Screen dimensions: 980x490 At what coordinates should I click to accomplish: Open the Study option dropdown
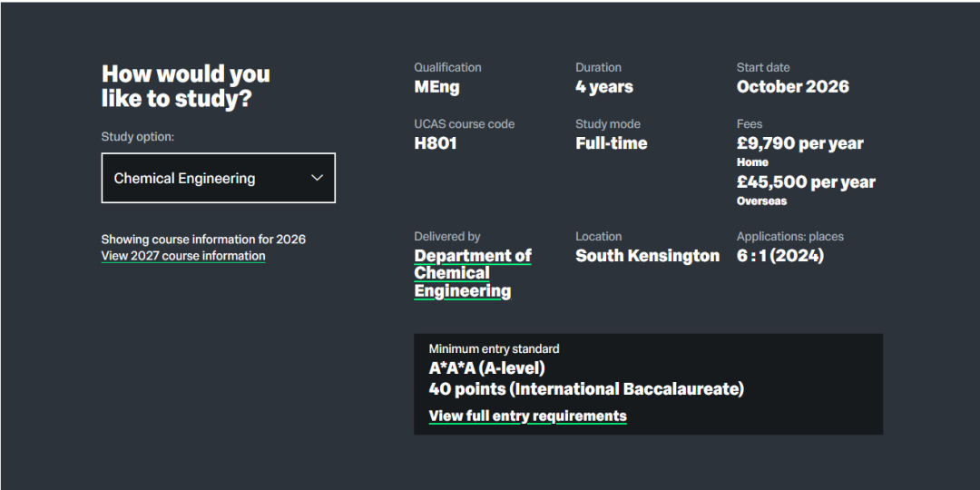coord(218,178)
